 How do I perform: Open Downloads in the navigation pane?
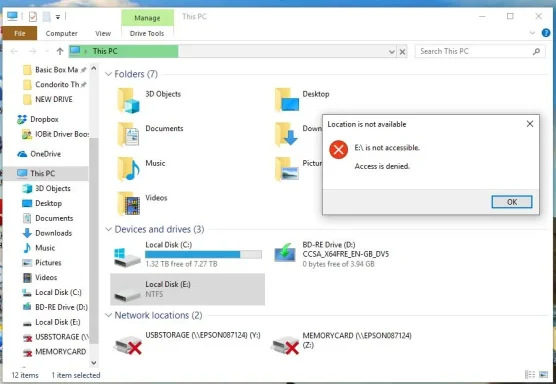point(47,233)
